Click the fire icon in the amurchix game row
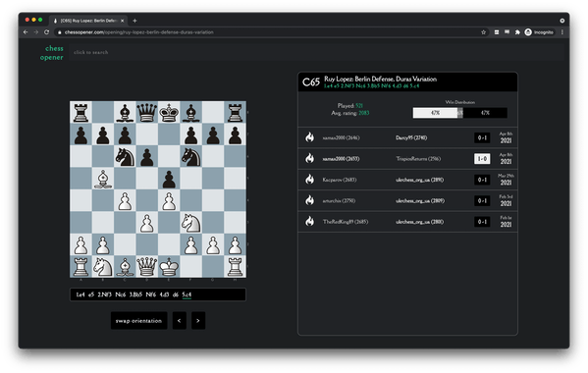This screenshot has width=588, height=373. tap(309, 200)
